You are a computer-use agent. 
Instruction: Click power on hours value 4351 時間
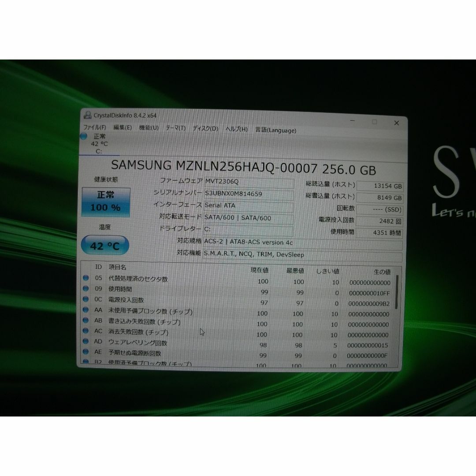click(379, 233)
